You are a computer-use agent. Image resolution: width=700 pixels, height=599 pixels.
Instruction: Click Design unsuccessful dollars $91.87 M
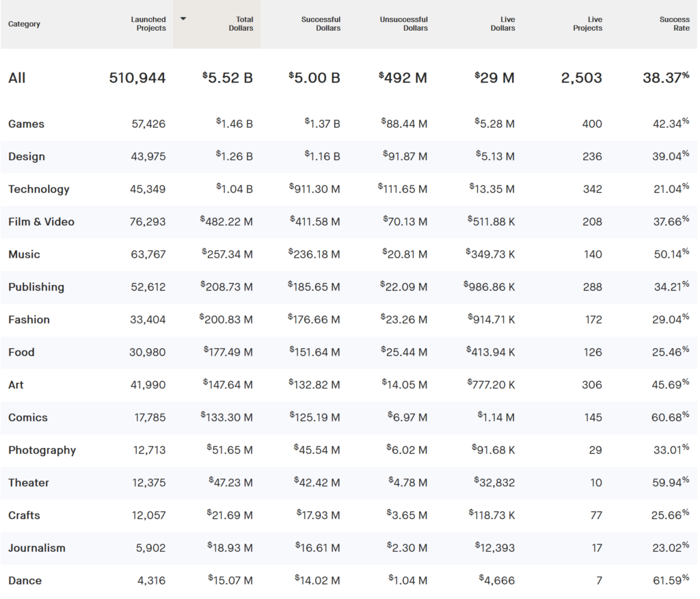405,157
